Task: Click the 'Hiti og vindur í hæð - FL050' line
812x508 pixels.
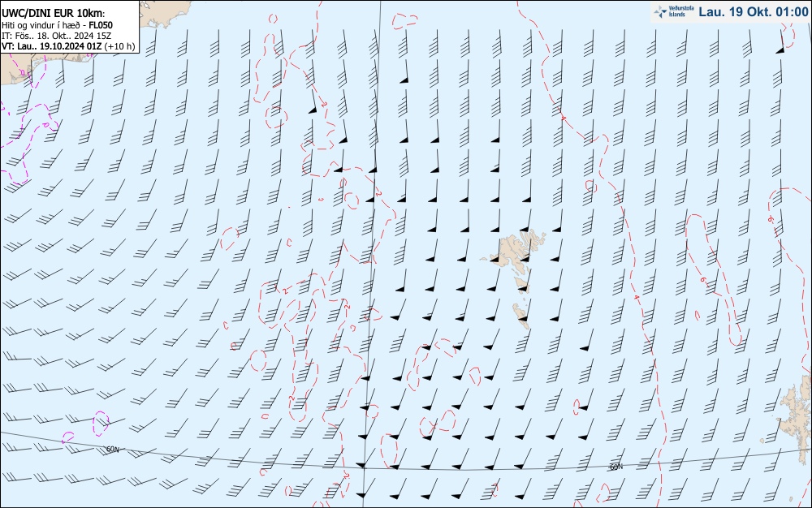Action: pos(58,25)
